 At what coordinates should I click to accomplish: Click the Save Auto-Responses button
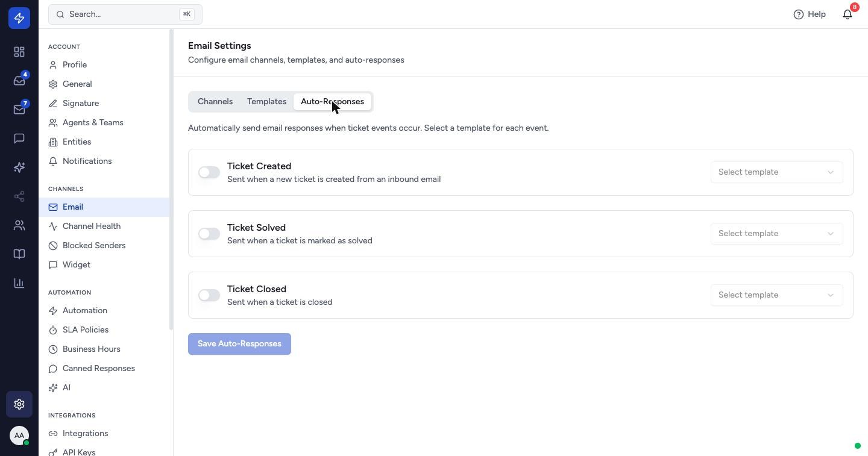point(239,344)
